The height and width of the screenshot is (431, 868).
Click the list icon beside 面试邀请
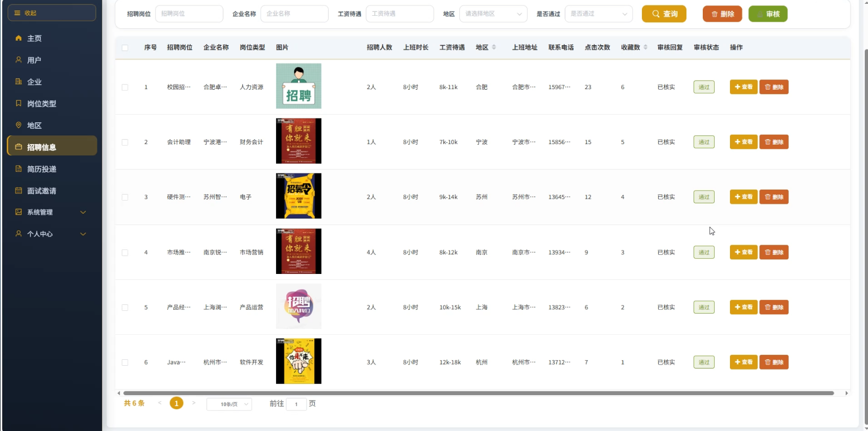click(18, 191)
